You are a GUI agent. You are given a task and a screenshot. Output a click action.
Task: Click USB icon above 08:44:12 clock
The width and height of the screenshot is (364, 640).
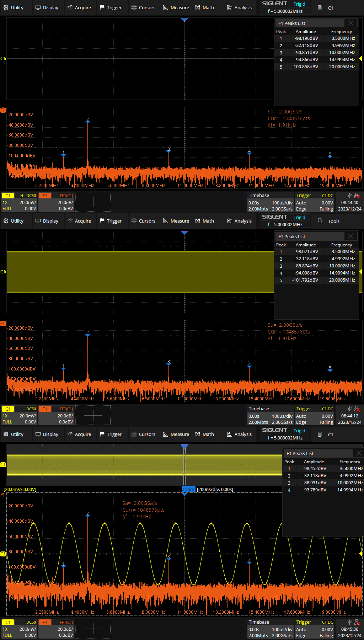tap(350, 409)
